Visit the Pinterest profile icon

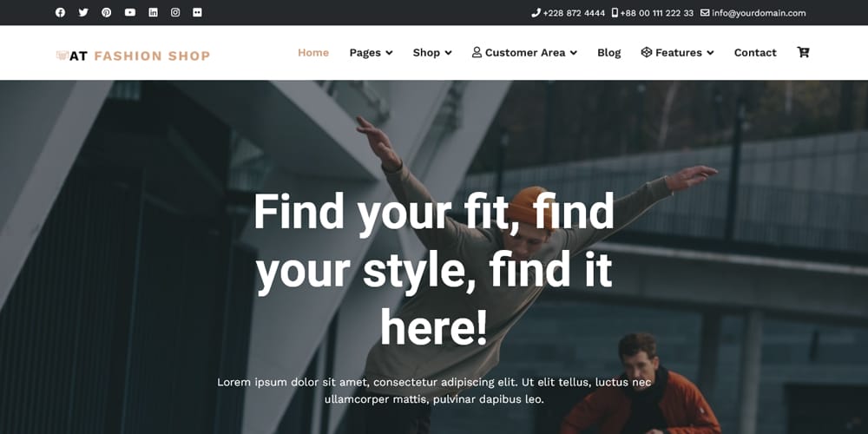pyautogui.click(x=106, y=12)
